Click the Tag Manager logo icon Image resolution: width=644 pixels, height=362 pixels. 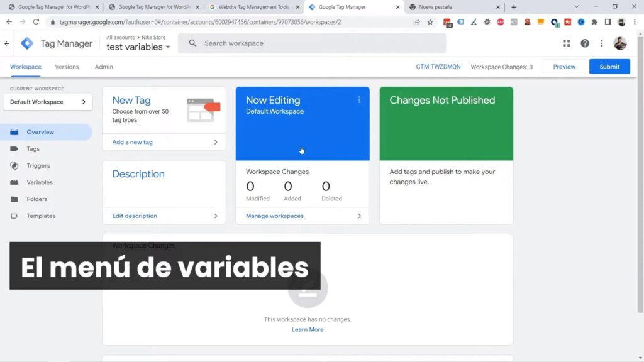click(27, 43)
